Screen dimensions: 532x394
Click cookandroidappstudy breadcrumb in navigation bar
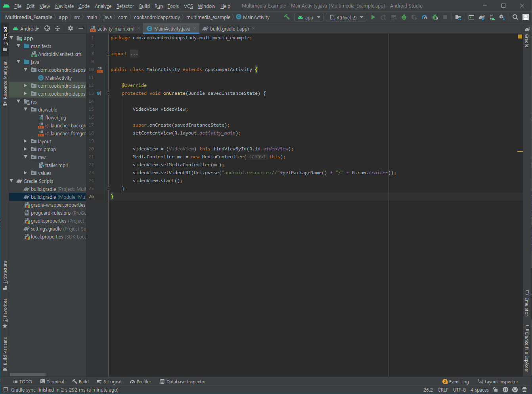pos(157,17)
